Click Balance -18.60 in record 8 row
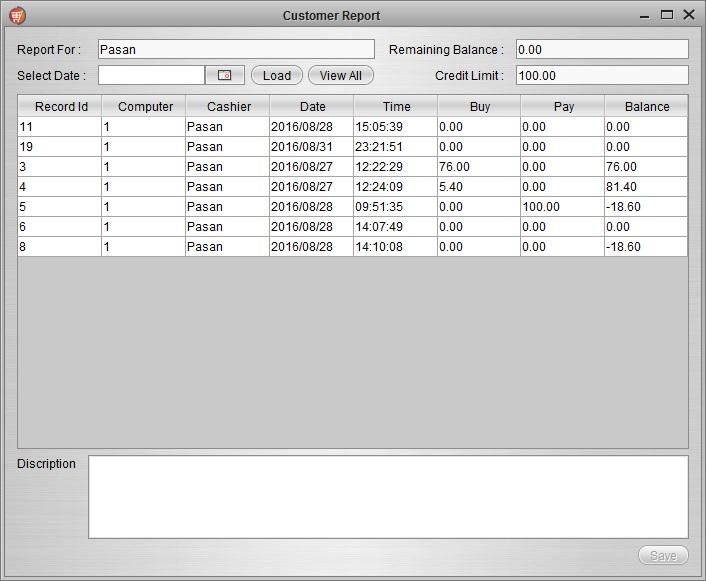Image resolution: width=706 pixels, height=581 pixels. tap(646, 246)
